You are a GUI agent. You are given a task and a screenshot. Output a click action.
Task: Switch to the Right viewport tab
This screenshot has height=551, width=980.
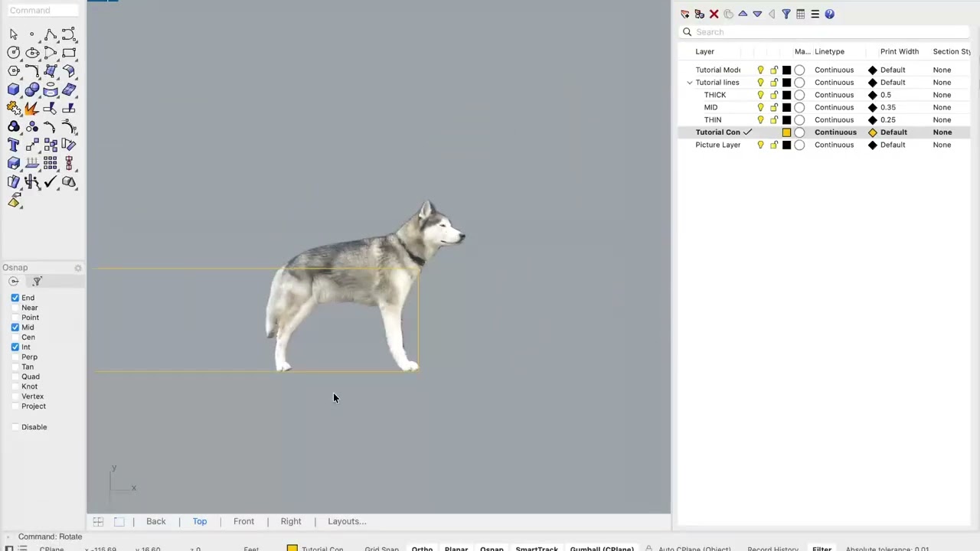pyautogui.click(x=291, y=521)
